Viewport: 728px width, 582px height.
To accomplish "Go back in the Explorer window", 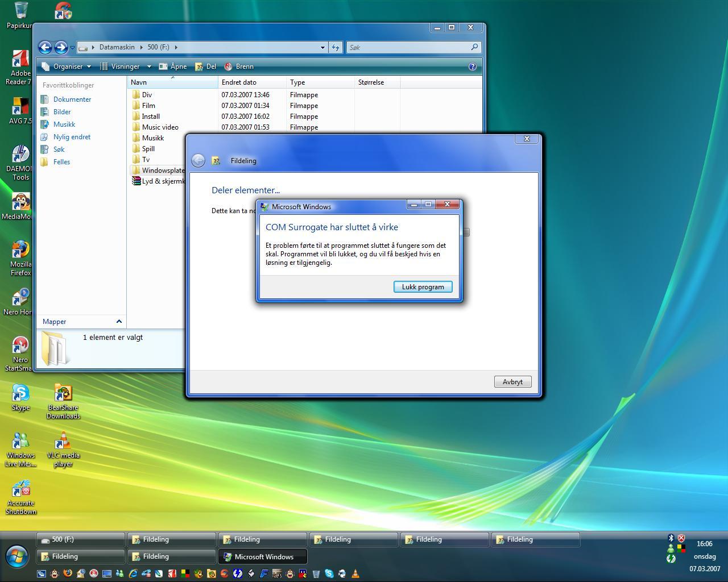I will coord(45,47).
